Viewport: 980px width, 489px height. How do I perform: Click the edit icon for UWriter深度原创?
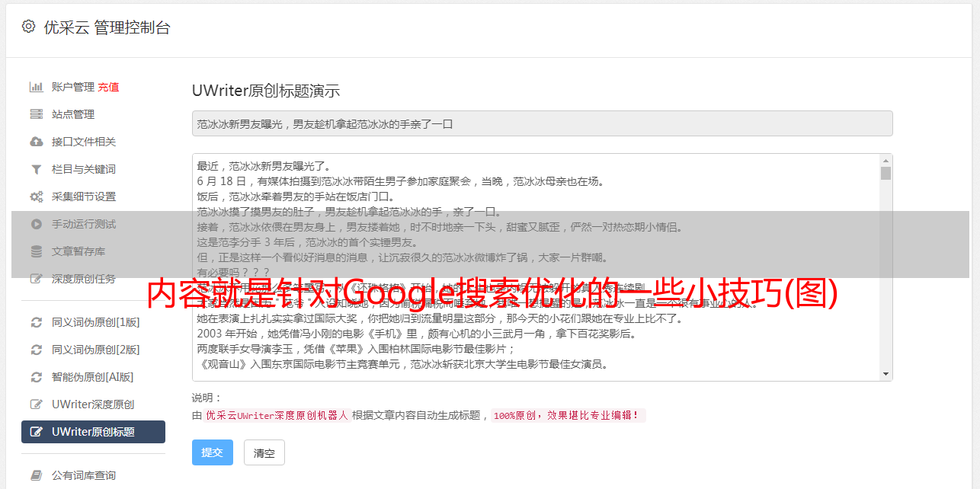[x=36, y=404]
